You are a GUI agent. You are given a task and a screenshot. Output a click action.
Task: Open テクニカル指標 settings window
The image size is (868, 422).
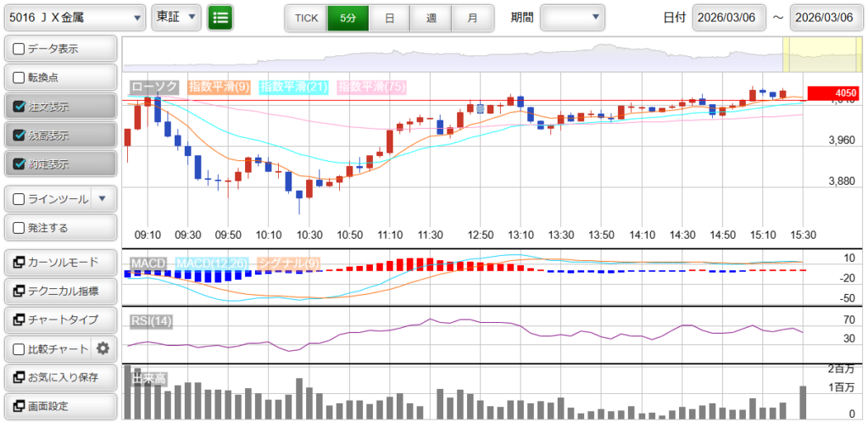point(59,292)
